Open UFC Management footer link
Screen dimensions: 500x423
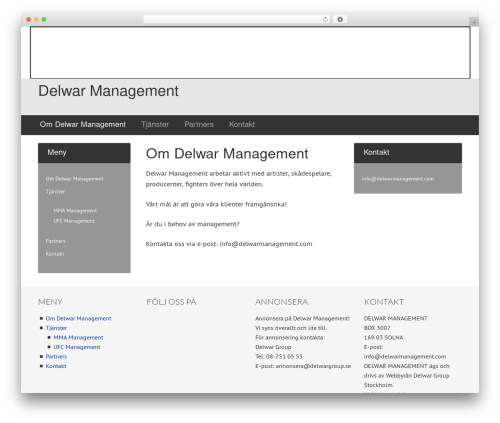(x=77, y=347)
